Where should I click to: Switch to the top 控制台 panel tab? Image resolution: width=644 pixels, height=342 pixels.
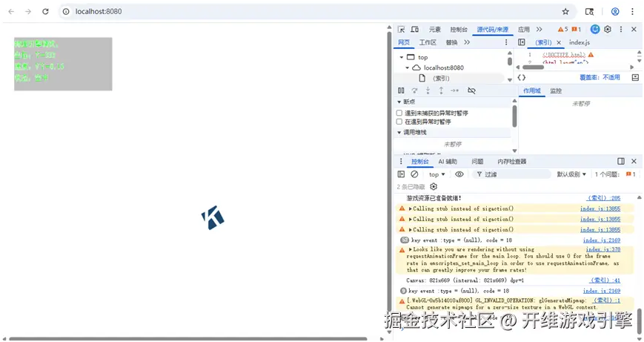(x=459, y=30)
